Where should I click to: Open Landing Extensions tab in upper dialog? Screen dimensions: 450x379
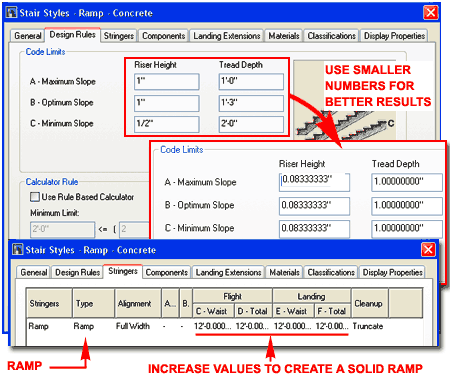[227, 36]
